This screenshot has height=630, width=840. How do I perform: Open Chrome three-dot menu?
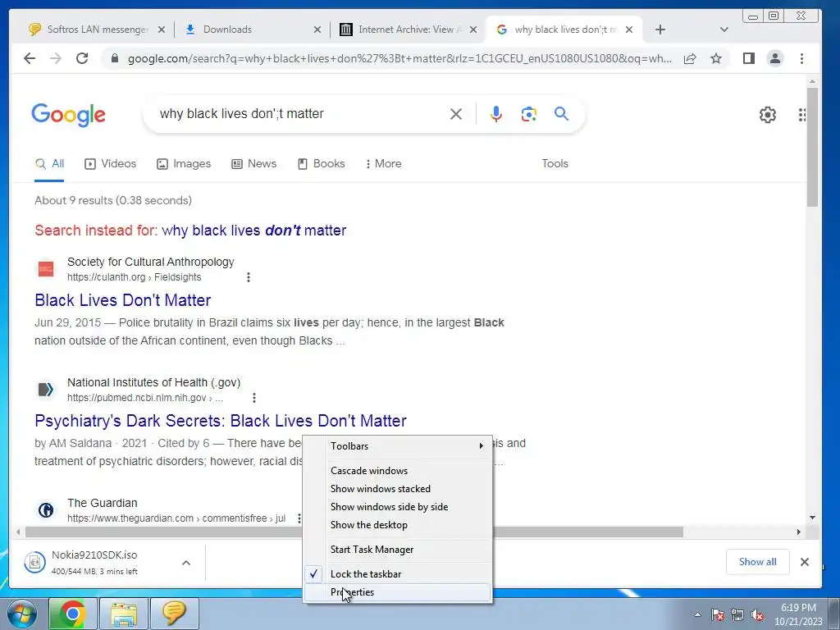coord(801,58)
